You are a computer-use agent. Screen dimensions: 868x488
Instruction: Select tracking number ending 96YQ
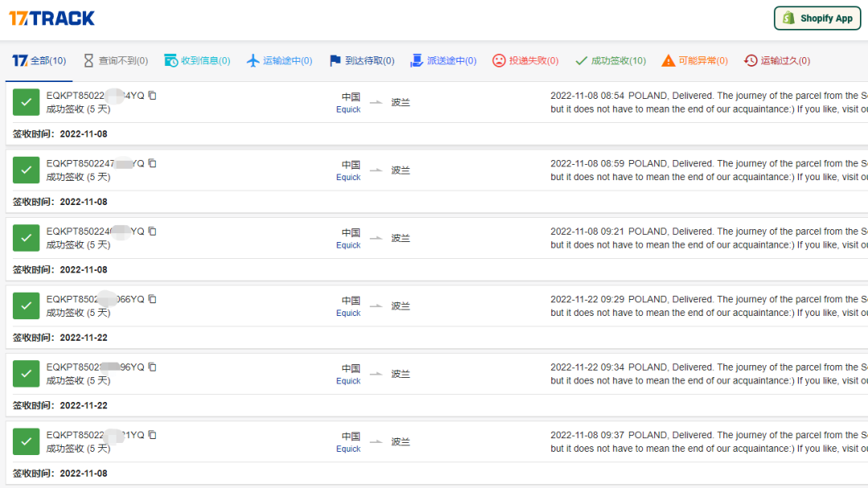tap(95, 367)
